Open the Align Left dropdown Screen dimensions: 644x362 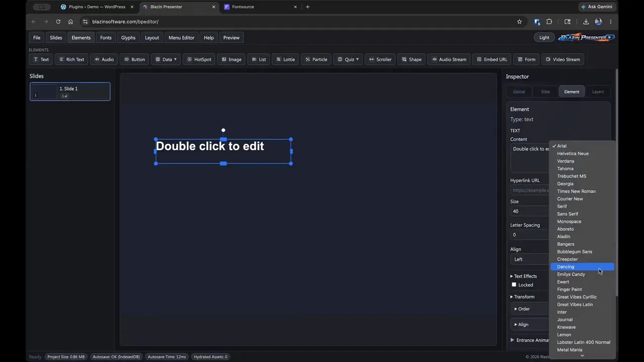pos(530,259)
